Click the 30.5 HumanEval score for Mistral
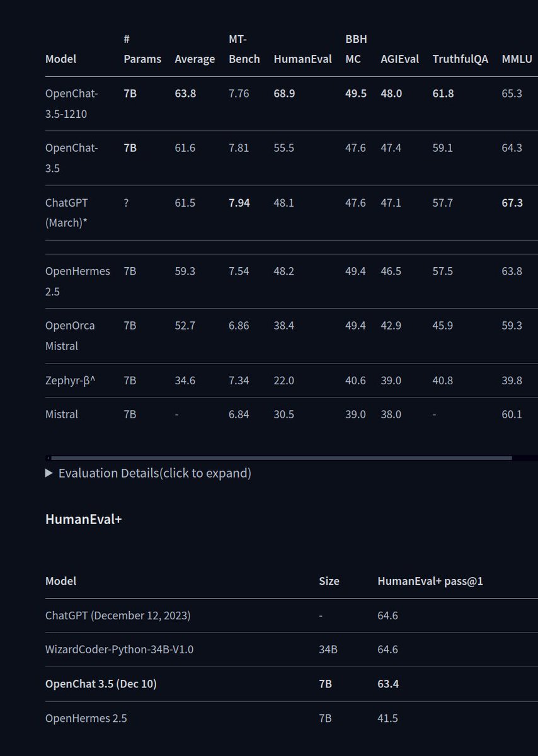Viewport: 538px width, 756px height. (x=284, y=415)
